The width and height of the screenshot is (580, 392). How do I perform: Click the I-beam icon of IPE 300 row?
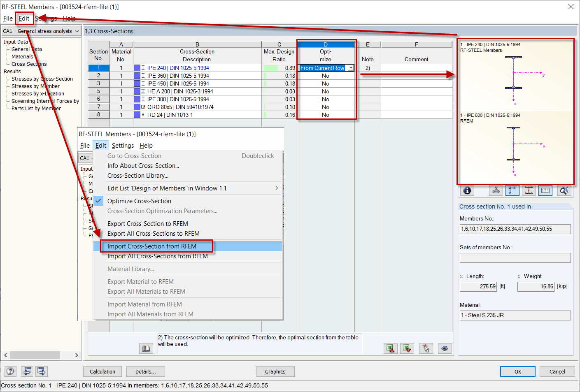[x=143, y=99]
